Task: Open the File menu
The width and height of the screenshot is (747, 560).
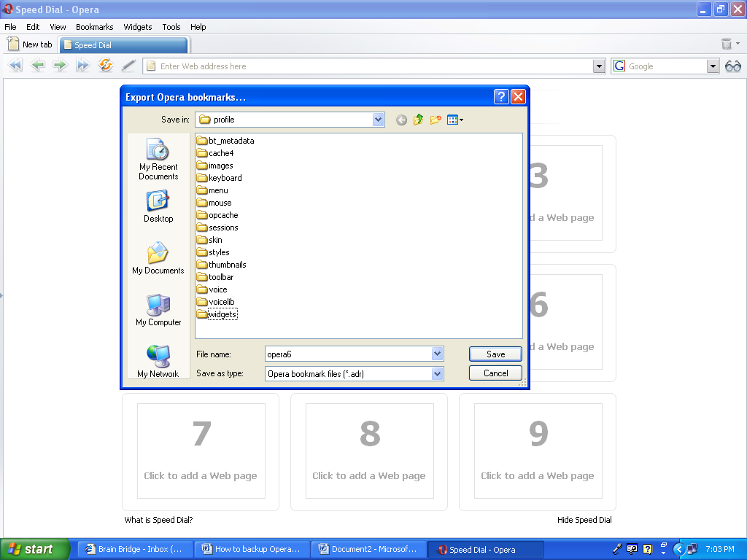Action: 10,27
